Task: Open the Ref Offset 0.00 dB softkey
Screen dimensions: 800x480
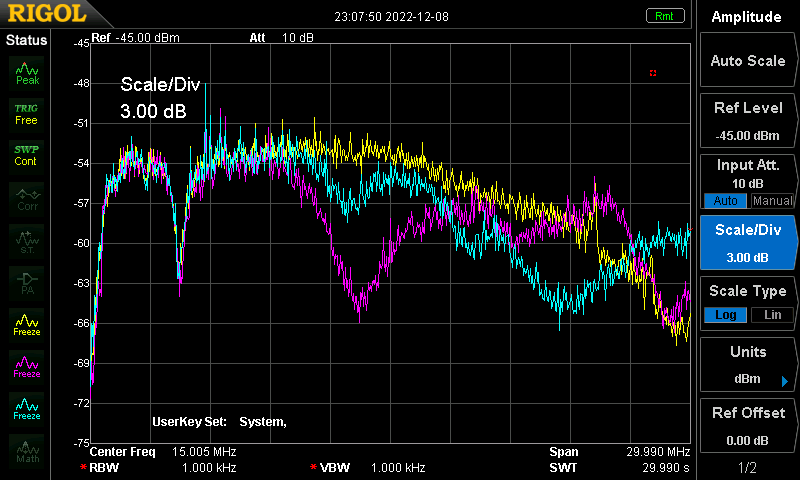Action: point(747,426)
